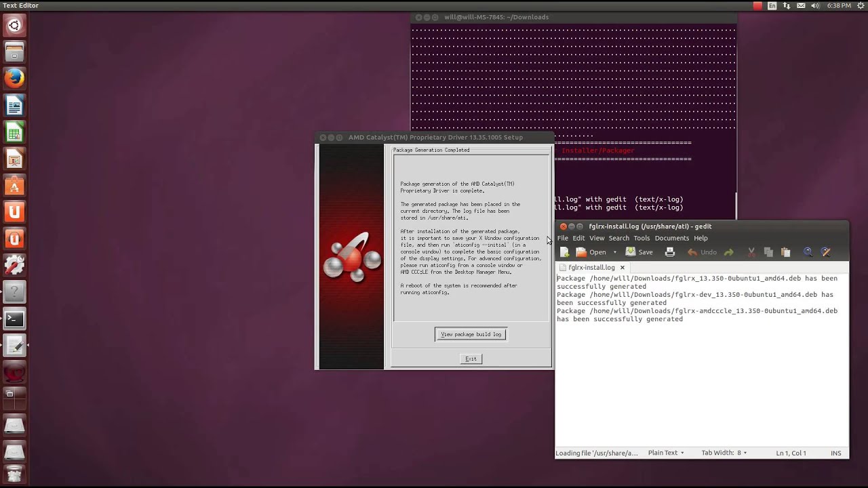
Task: Open messaging envelope indicator
Action: coord(802,5)
